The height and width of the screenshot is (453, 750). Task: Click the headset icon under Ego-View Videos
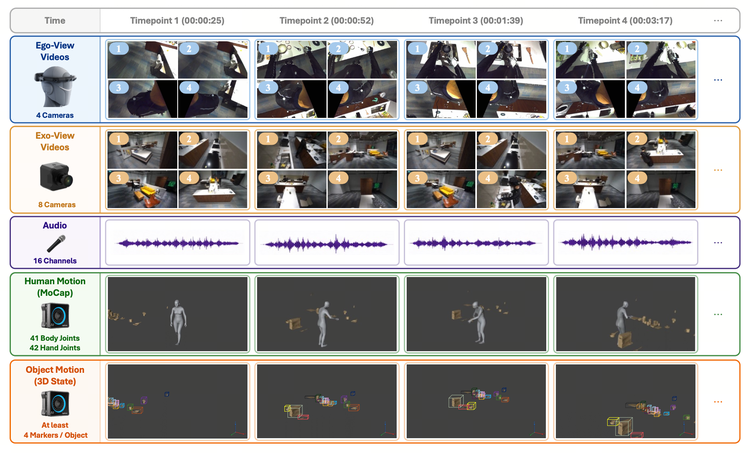click(x=55, y=86)
